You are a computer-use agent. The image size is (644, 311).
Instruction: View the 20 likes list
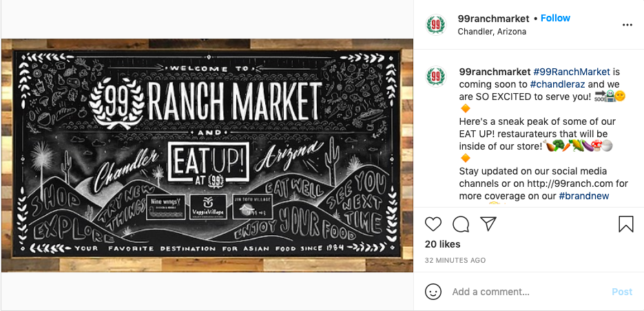pos(443,244)
